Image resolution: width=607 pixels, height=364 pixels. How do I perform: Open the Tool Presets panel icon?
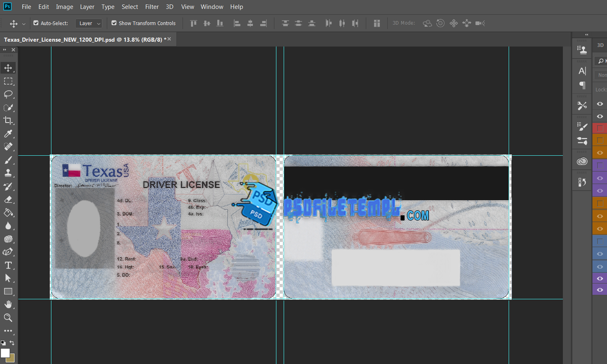click(582, 106)
